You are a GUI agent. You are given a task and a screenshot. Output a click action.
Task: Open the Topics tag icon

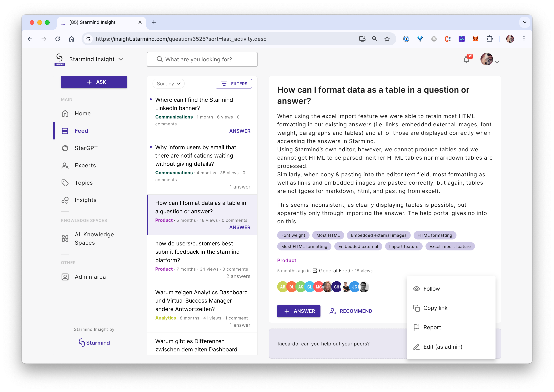pyautogui.click(x=65, y=183)
